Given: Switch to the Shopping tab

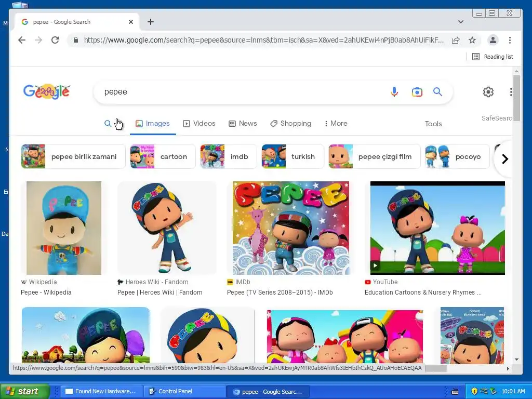Looking at the screenshot, I should 291,124.
